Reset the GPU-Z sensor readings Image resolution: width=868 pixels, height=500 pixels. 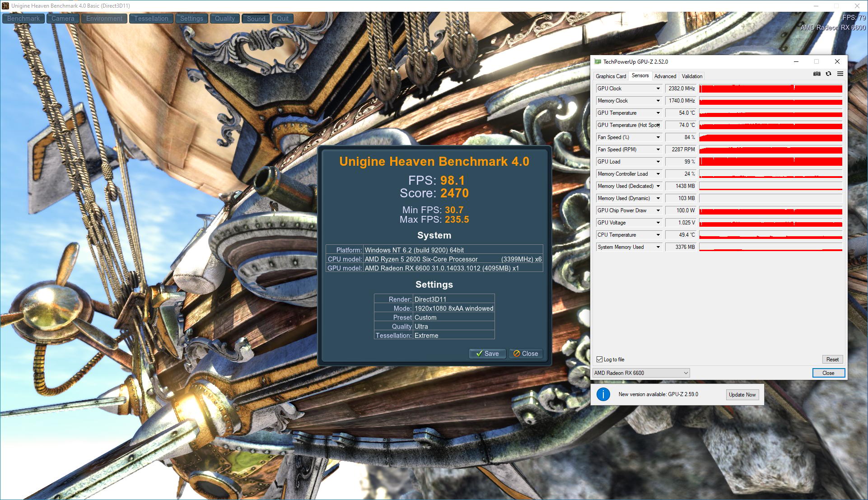click(832, 360)
